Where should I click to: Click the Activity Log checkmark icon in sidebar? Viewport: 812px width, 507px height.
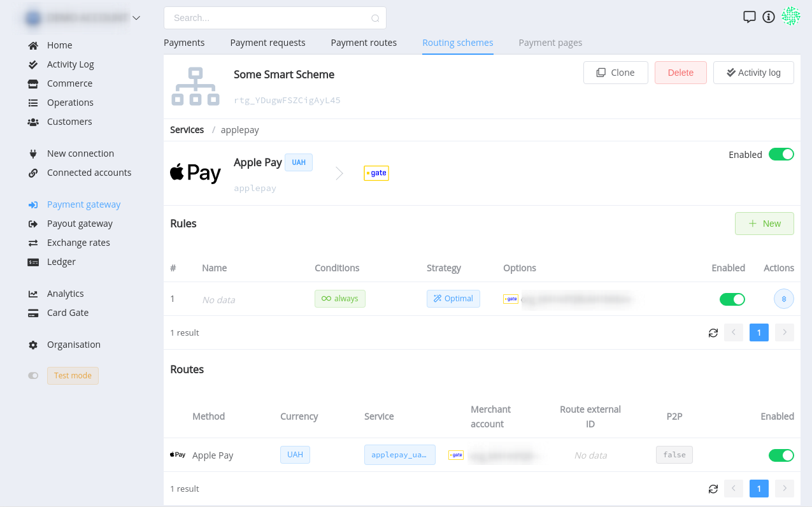[x=33, y=64]
